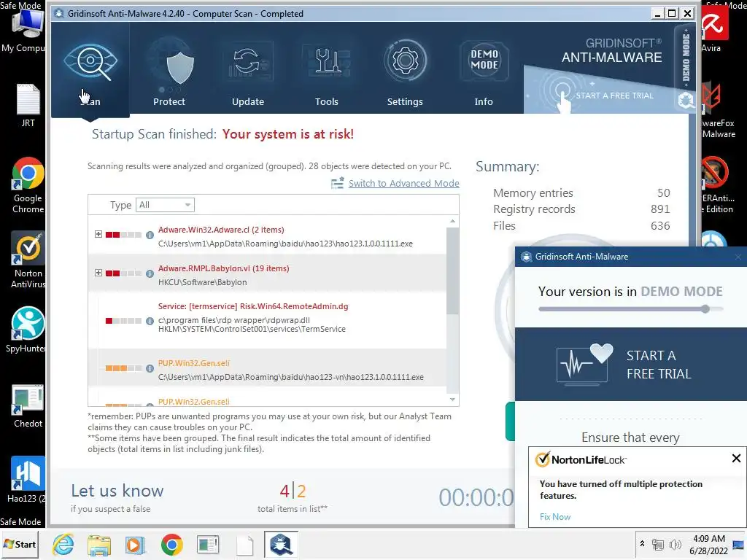Screen dimensions: 747x560
Task: Click info icon for Adware.RMPL.Babylon.vl
Action: coord(150,273)
